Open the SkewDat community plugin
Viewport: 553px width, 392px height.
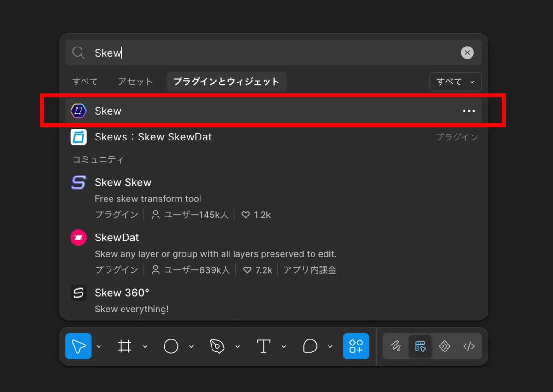(x=117, y=238)
